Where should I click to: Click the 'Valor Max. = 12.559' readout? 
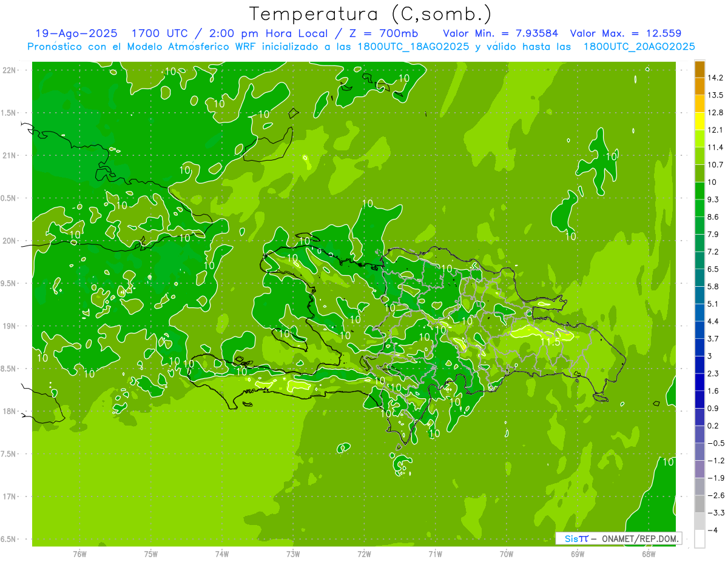coord(626,33)
